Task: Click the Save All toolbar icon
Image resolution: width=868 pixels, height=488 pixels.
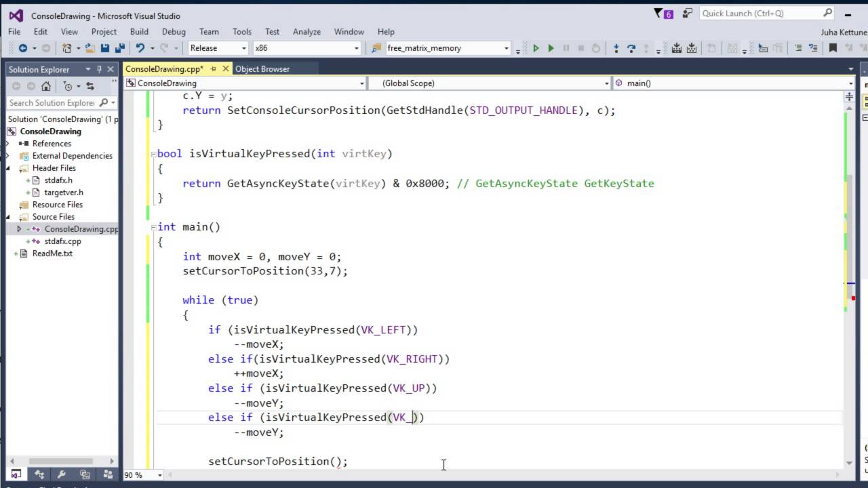Action: point(119,48)
